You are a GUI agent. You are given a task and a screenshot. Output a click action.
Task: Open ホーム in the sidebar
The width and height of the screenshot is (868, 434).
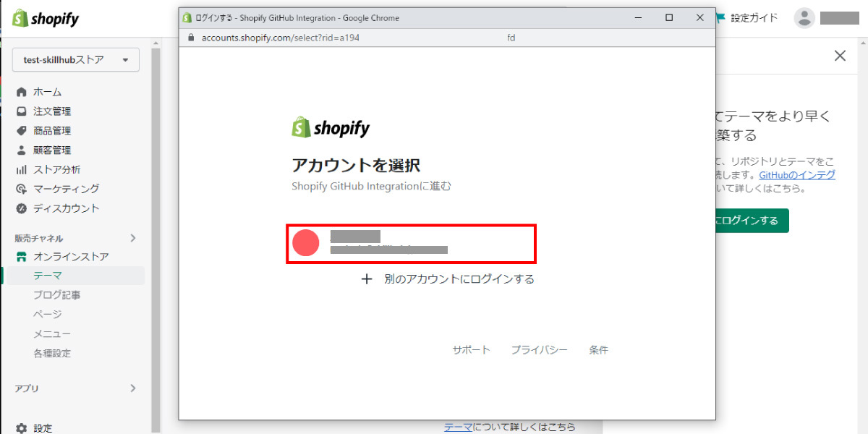(47, 92)
